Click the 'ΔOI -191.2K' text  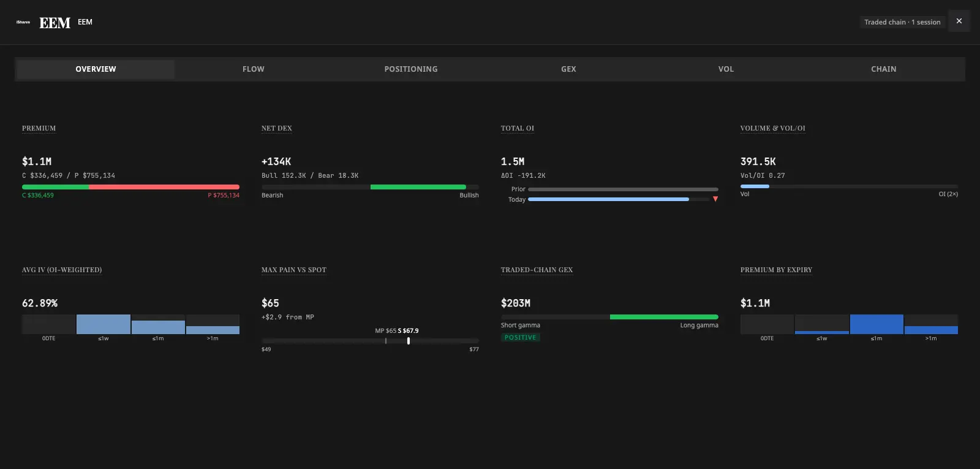click(x=523, y=175)
